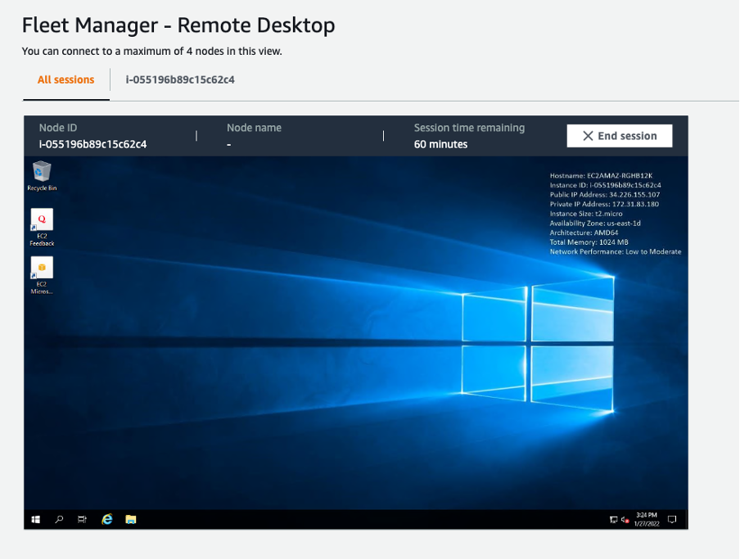The height and width of the screenshot is (560, 740).
Task: Click the taskbar search magnifier icon
Action: 59,519
